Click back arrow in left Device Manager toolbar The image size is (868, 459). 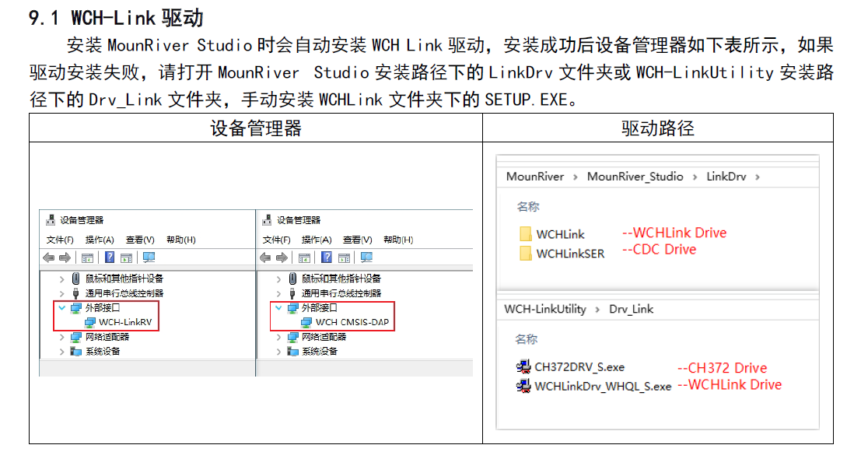(x=48, y=258)
